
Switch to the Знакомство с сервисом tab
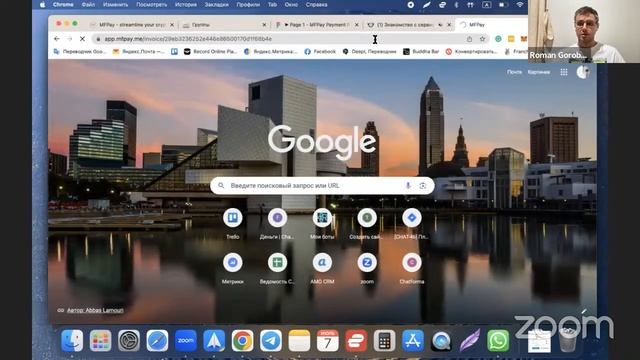(x=408, y=25)
